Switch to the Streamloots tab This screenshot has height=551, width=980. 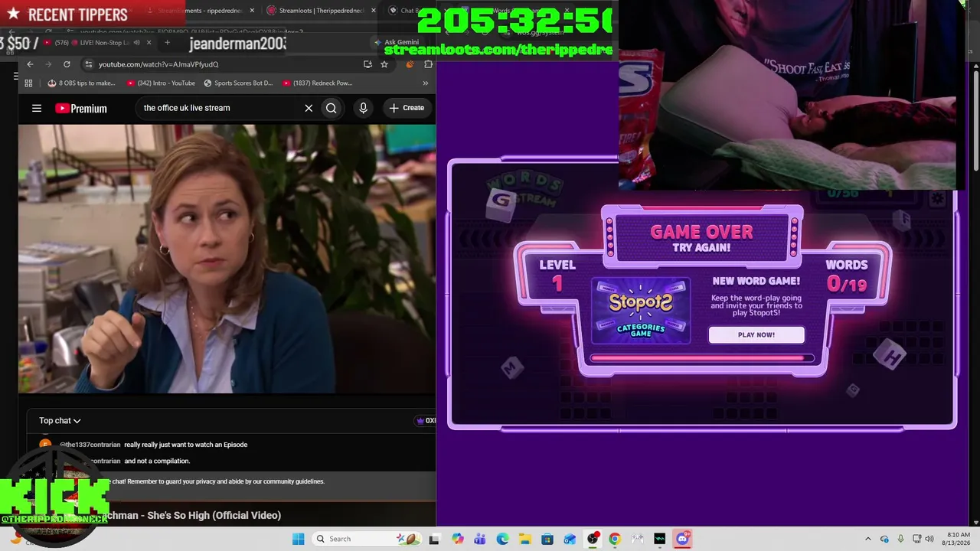(321, 11)
